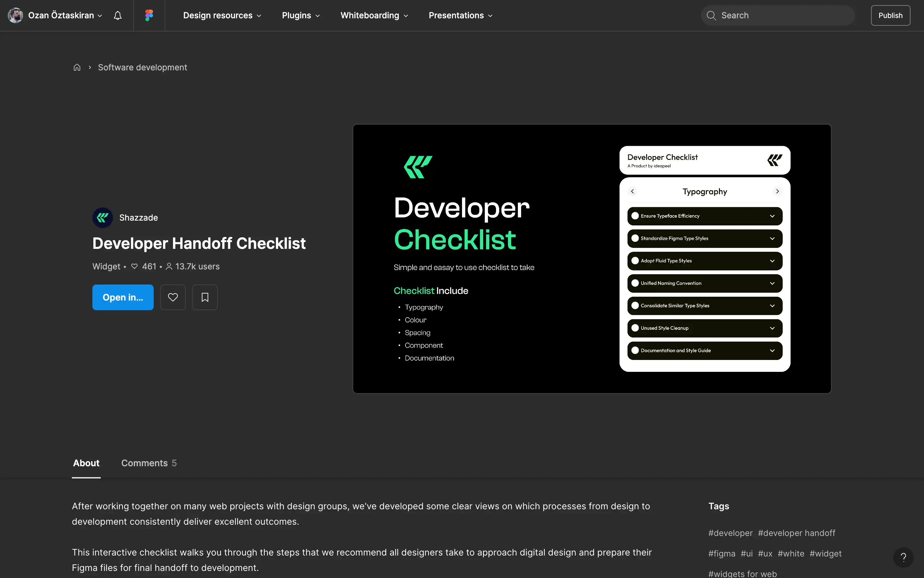This screenshot has width=924, height=578.
Task: Click the #ui tag
Action: [747, 554]
